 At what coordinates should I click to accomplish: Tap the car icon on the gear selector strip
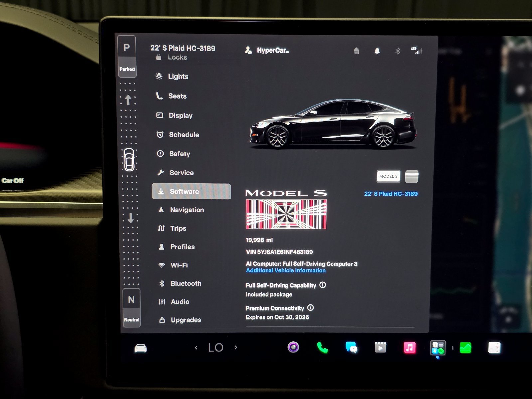pos(129,160)
